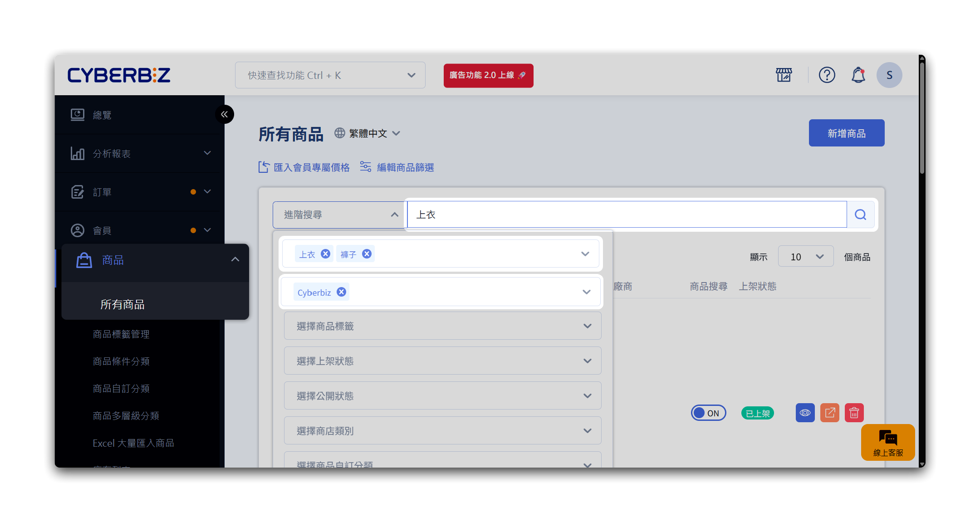Image resolution: width=980 pixels, height=522 pixels.
Task: Click the 新增商品 button
Action: tap(846, 133)
